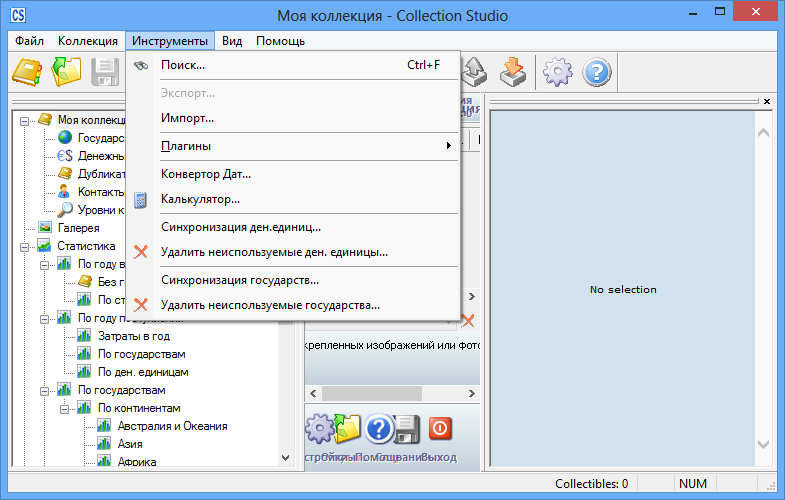Click the Статистика chart icon
Viewport: 785px width, 500px height.
tap(45, 245)
